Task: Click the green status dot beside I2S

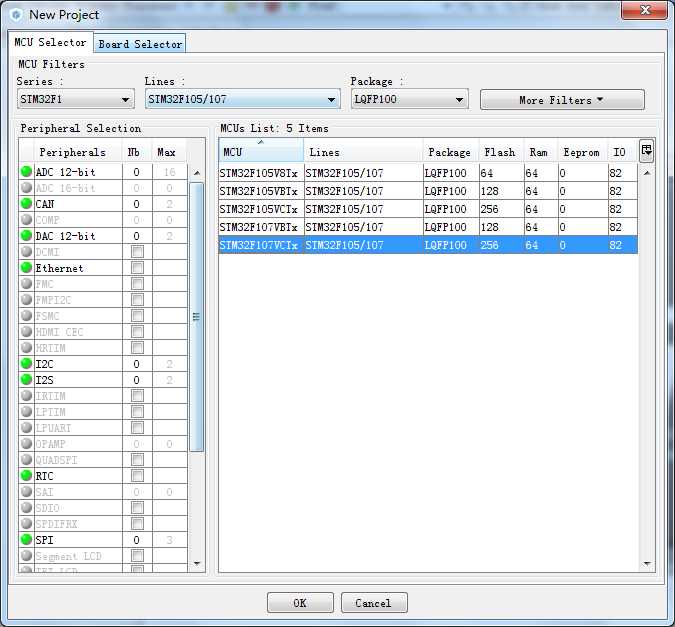Action: [26, 379]
